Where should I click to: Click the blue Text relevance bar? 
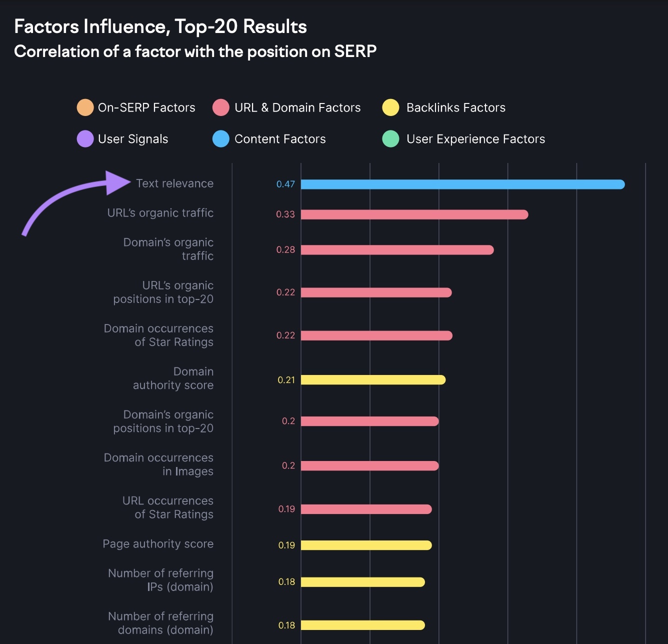coord(462,184)
